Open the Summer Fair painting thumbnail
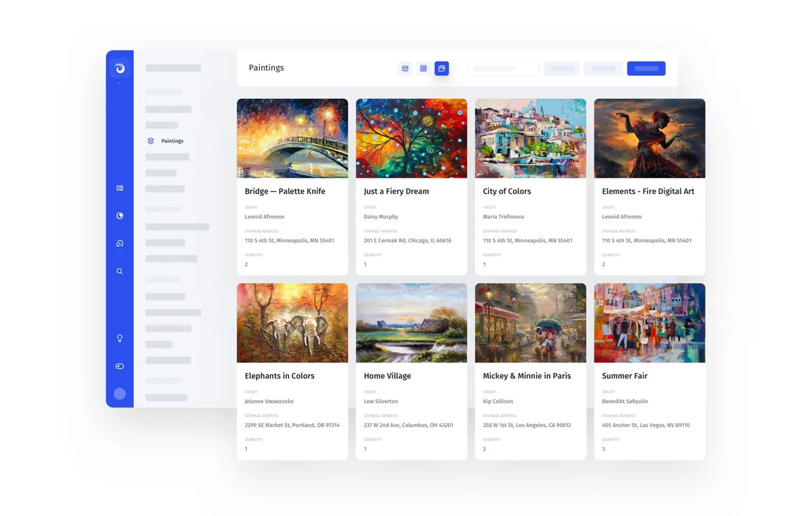Screen dimensions: 812x516 pos(650,323)
